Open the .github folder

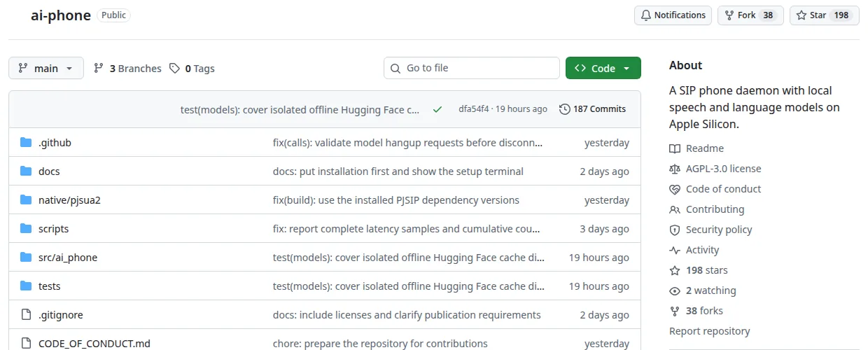pos(55,143)
